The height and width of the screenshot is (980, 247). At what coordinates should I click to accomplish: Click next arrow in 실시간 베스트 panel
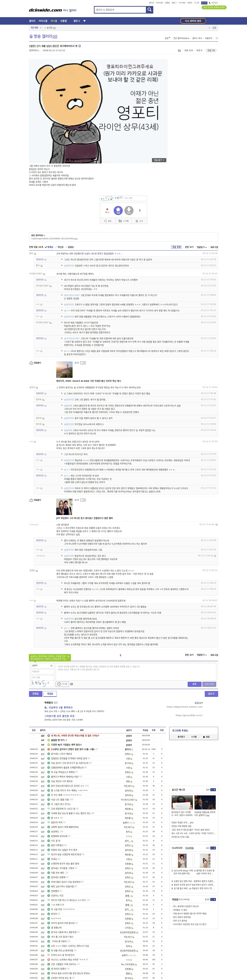tap(215, 790)
